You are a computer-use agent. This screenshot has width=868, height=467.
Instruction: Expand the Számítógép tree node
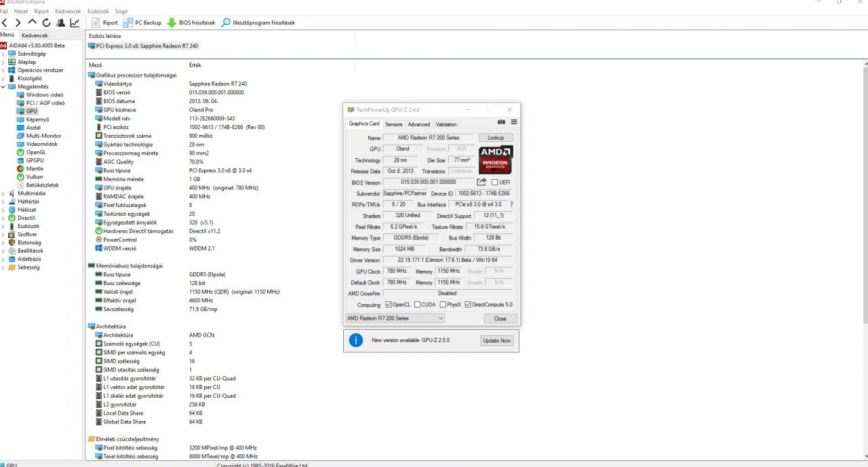pyautogui.click(x=3, y=54)
